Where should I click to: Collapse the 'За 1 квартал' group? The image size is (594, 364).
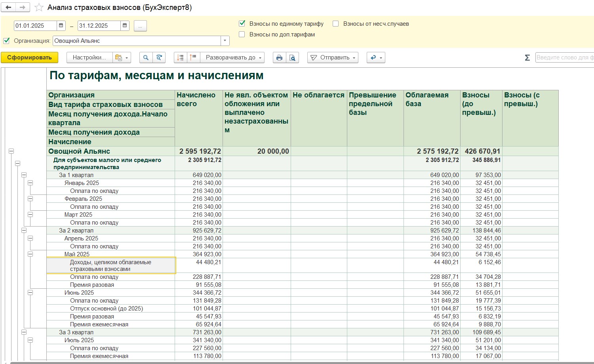point(24,175)
